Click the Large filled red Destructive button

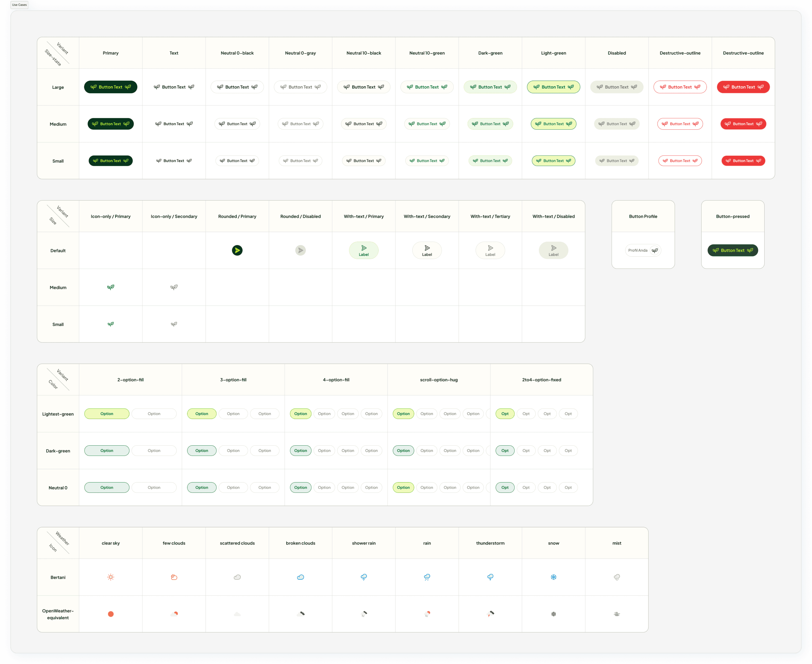pyautogui.click(x=743, y=87)
